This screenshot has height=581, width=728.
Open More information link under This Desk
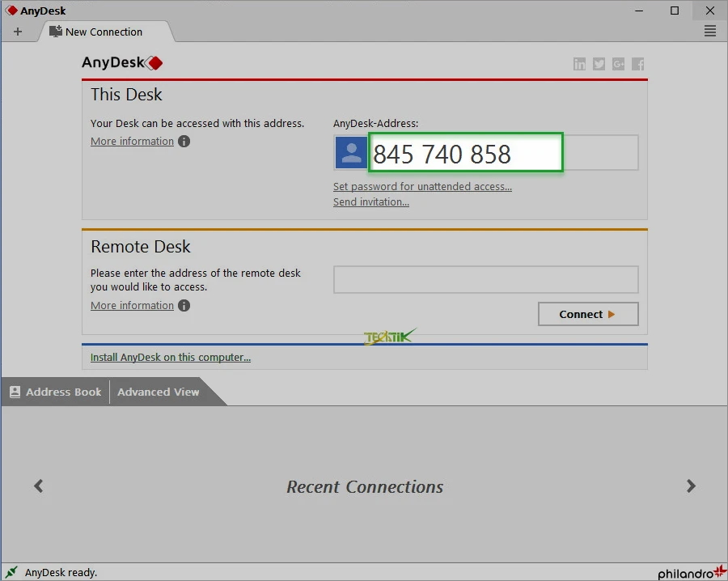[133, 141]
